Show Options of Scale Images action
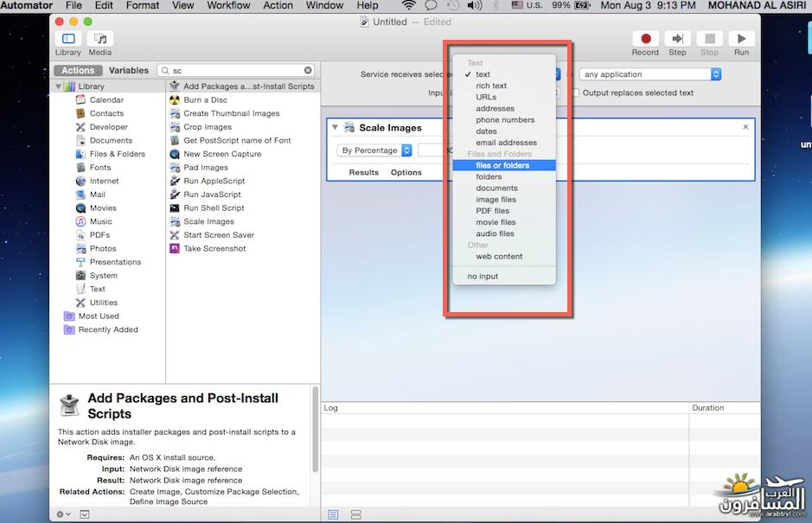This screenshot has width=812, height=523. 406,172
